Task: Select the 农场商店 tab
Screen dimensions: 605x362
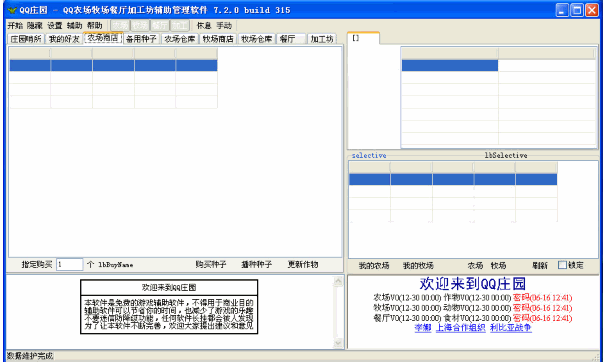Action: tap(103, 38)
